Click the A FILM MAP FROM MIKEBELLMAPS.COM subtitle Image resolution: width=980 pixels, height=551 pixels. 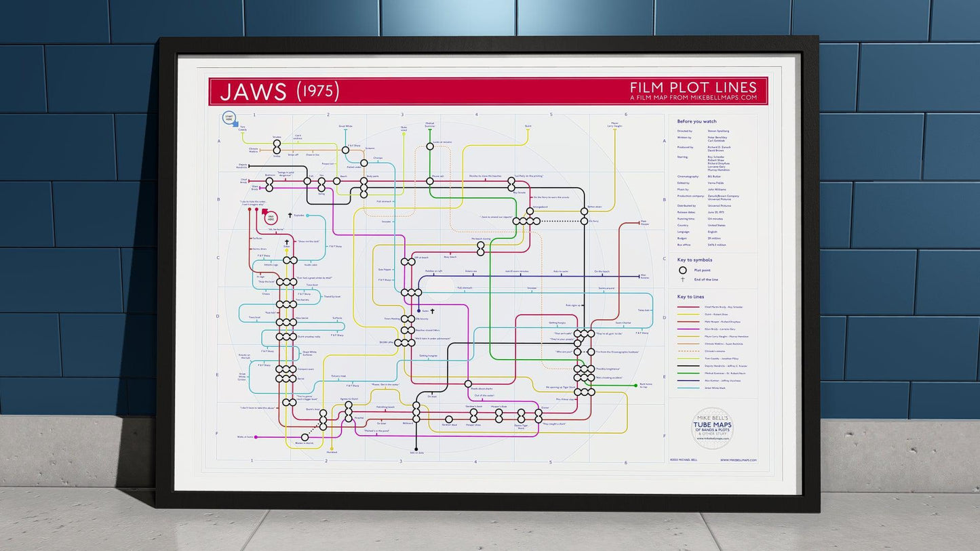coord(693,98)
